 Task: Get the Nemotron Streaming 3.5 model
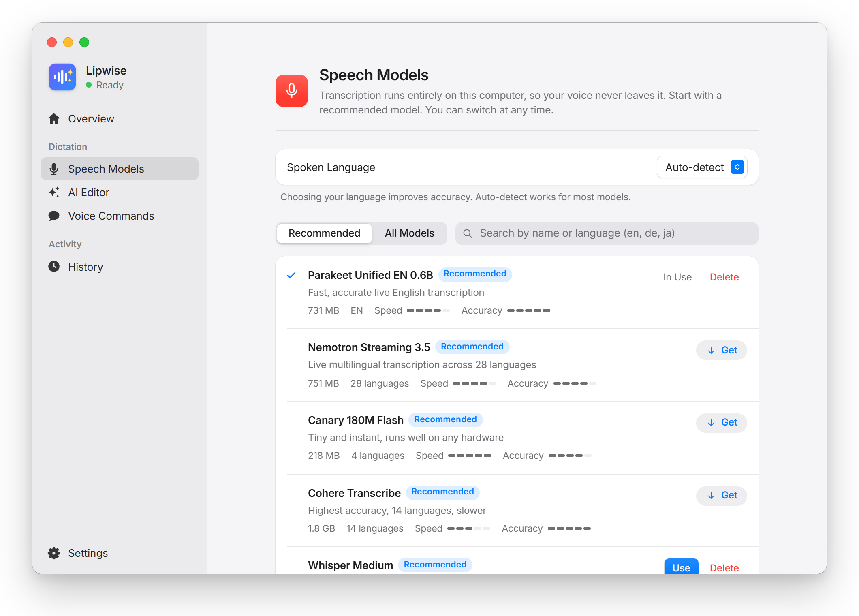point(721,350)
